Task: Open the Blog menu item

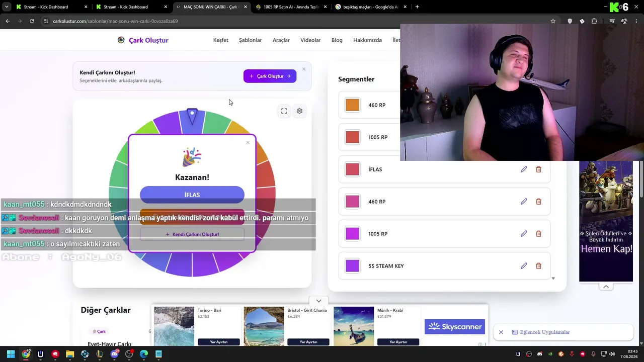Action: pos(337,40)
